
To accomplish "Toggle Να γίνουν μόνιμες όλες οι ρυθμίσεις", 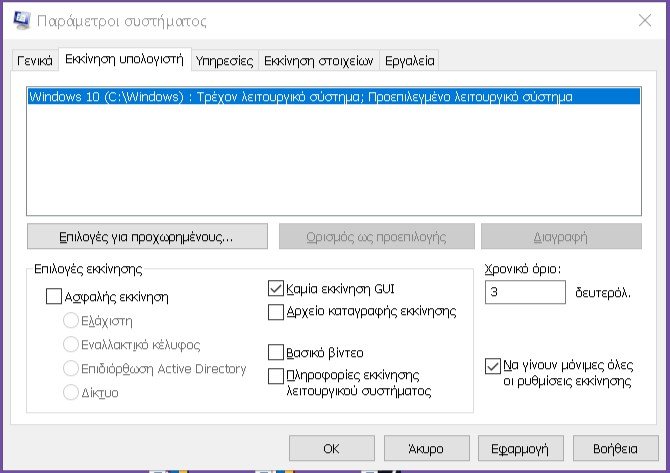I will (492, 366).
